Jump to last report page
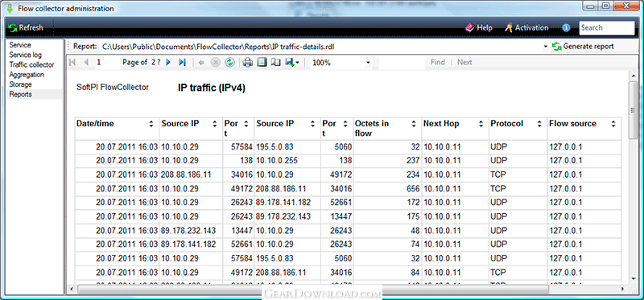 (183, 63)
